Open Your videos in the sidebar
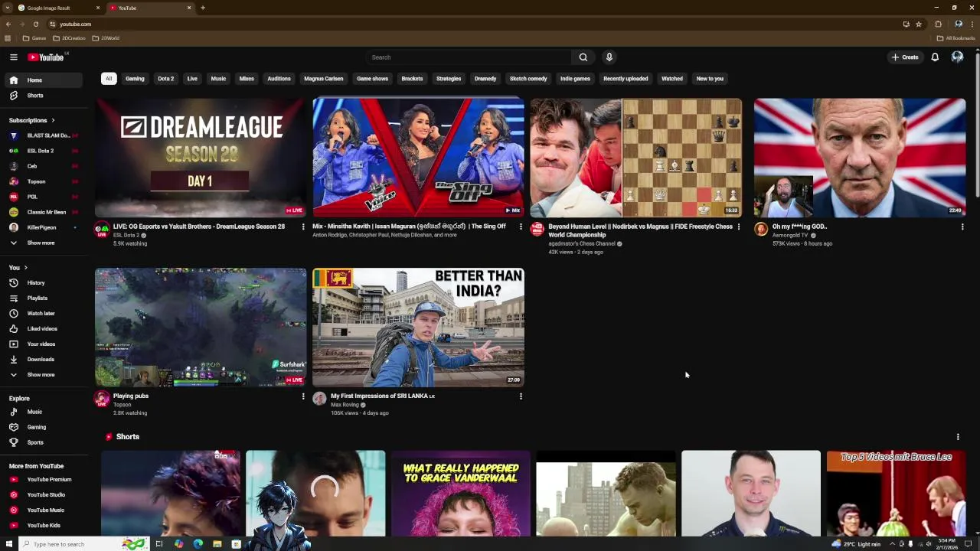Viewport: 980px width, 551px height. point(44,344)
